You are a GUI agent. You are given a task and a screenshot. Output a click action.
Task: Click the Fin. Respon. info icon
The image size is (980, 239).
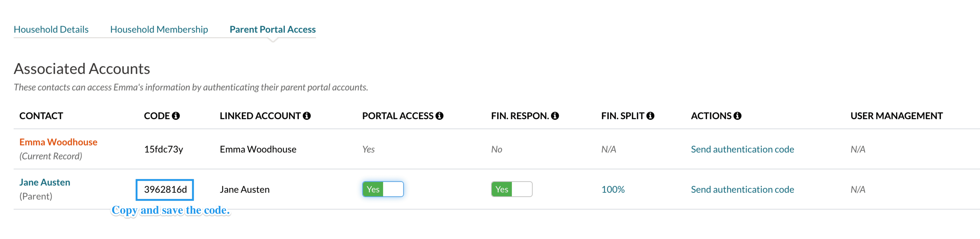point(555,116)
